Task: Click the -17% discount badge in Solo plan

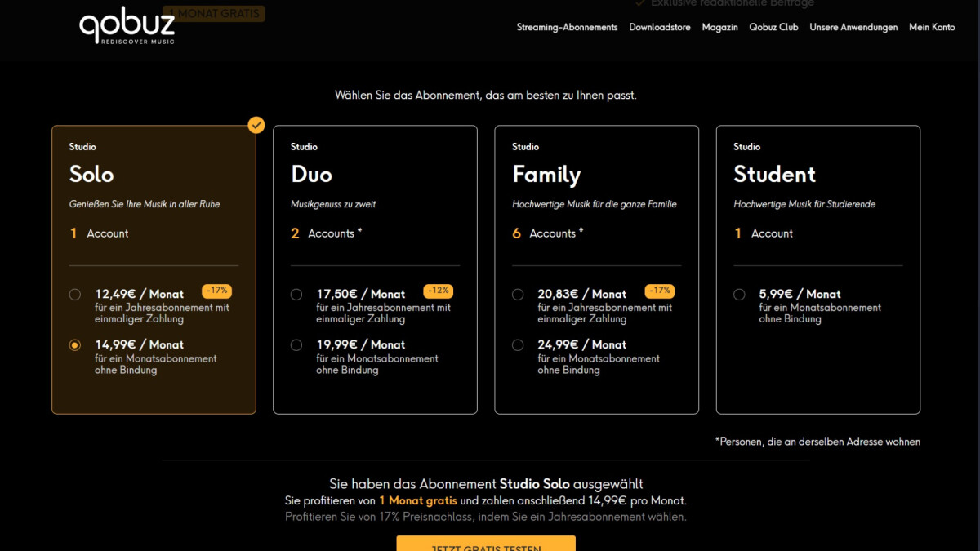Action: coord(216,291)
